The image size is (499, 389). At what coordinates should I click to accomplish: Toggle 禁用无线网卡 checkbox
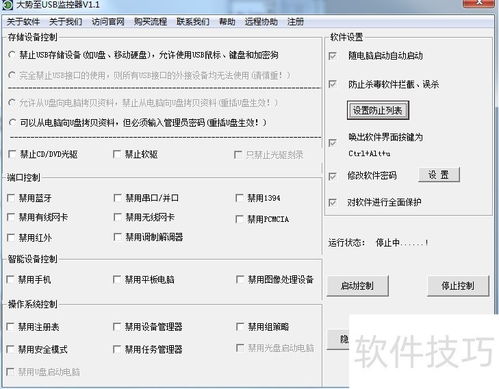click(117, 218)
